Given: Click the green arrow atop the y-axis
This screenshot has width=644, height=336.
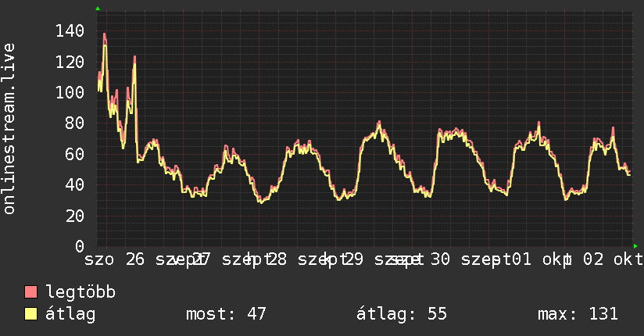Looking at the screenshot, I should (98, 9).
